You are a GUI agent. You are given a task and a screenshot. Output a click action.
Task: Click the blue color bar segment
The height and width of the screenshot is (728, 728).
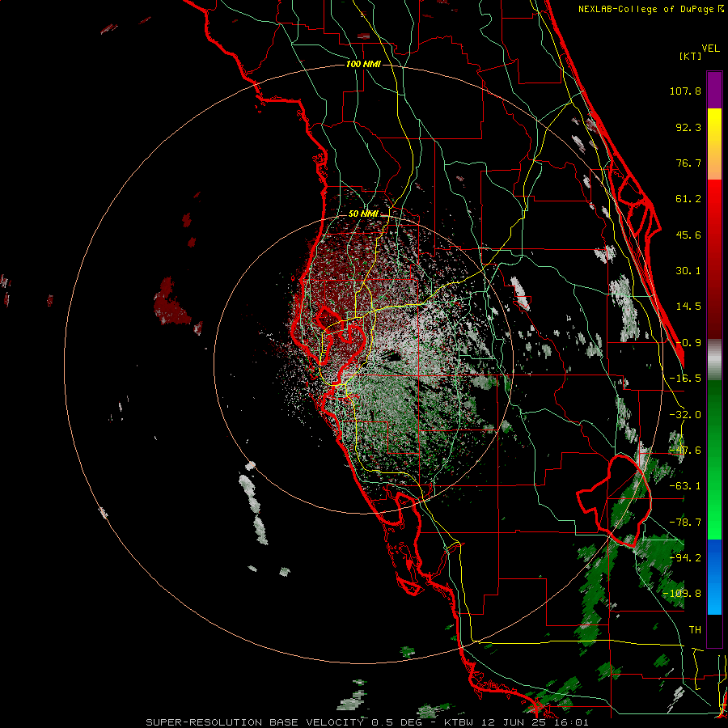click(x=714, y=577)
